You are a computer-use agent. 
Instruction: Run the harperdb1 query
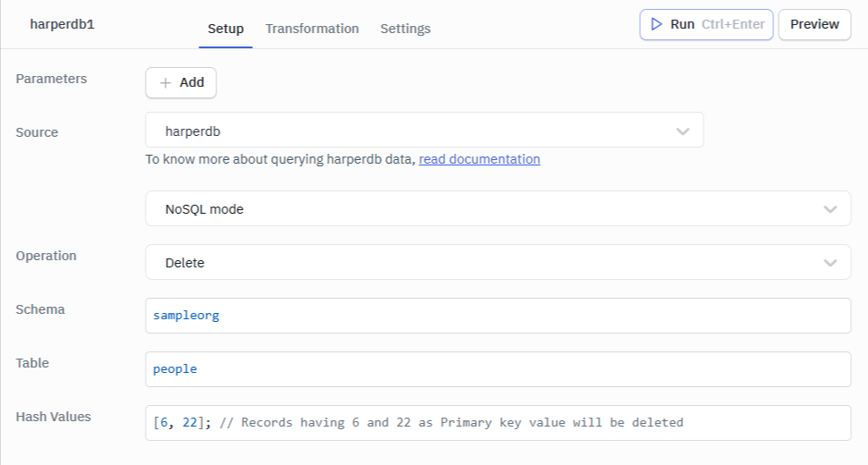tap(706, 24)
